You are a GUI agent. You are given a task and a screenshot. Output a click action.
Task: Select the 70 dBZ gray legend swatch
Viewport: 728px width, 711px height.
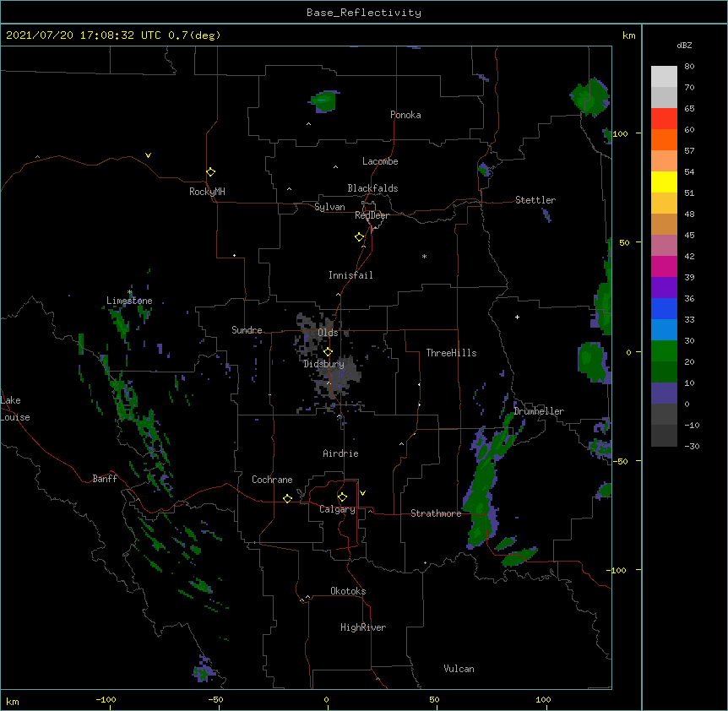(664, 97)
